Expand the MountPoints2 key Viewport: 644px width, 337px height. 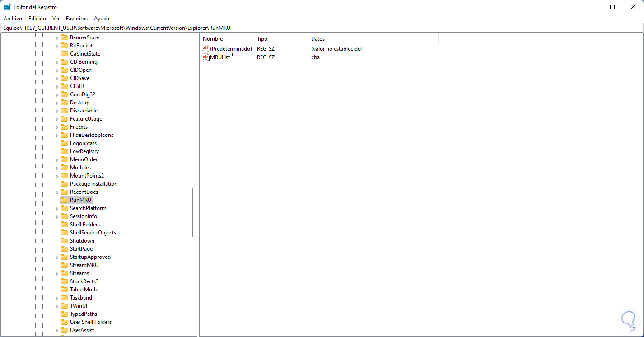pyautogui.click(x=56, y=176)
